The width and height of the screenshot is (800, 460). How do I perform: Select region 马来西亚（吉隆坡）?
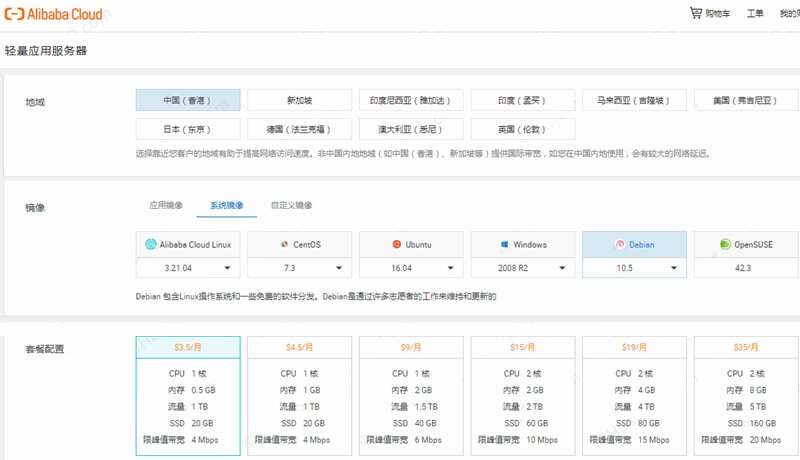[634, 100]
